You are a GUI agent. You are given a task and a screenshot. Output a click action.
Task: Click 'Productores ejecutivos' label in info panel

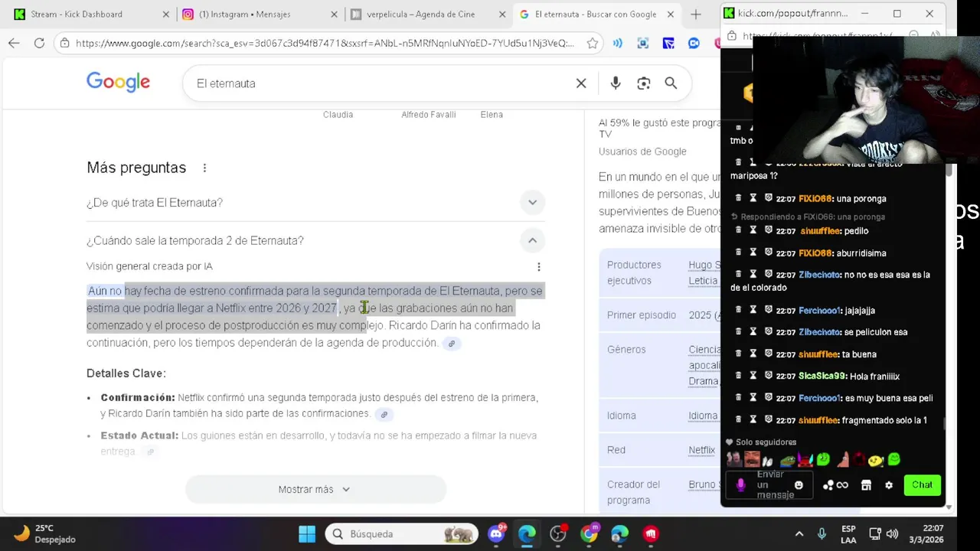pyautogui.click(x=634, y=273)
